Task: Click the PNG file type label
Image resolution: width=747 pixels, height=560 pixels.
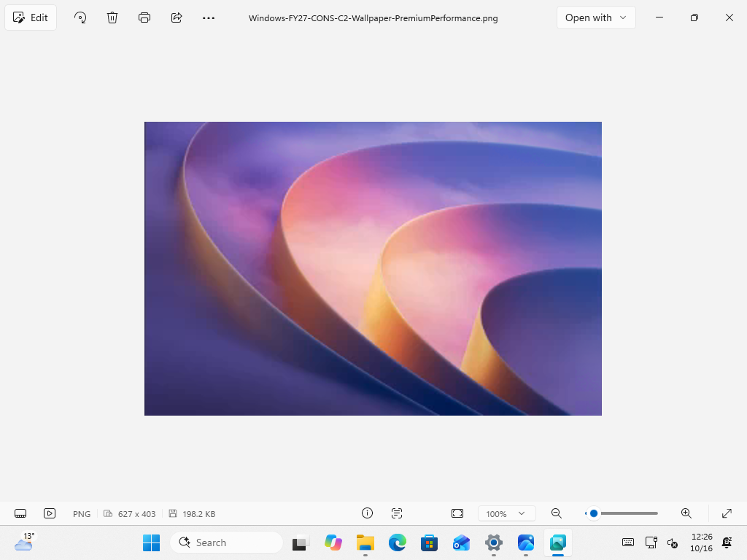Action: (x=82, y=514)
